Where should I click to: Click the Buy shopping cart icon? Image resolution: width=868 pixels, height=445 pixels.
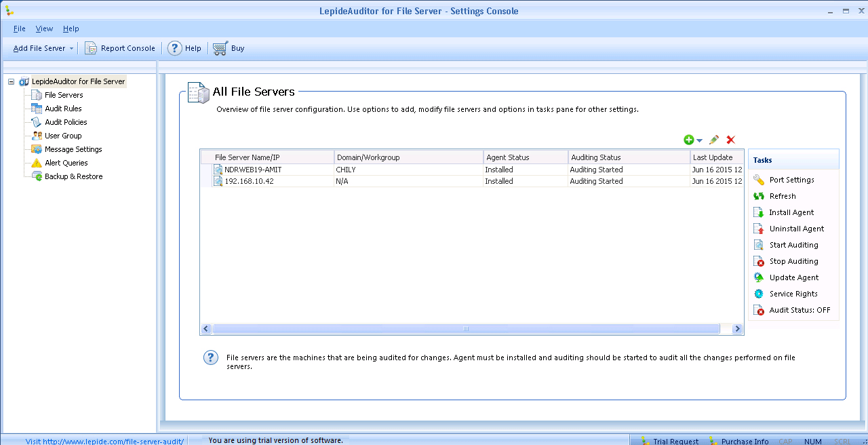[220, 48]
